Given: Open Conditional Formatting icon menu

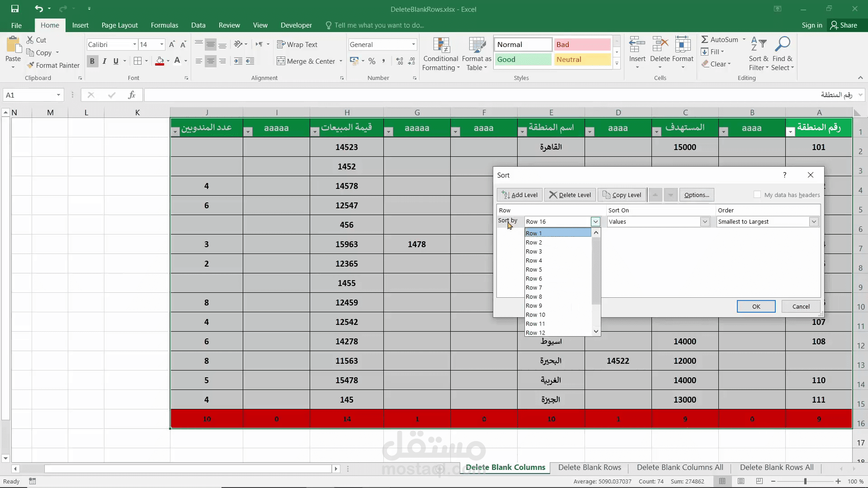Looking at the screenshot, I should coord(441,45).
